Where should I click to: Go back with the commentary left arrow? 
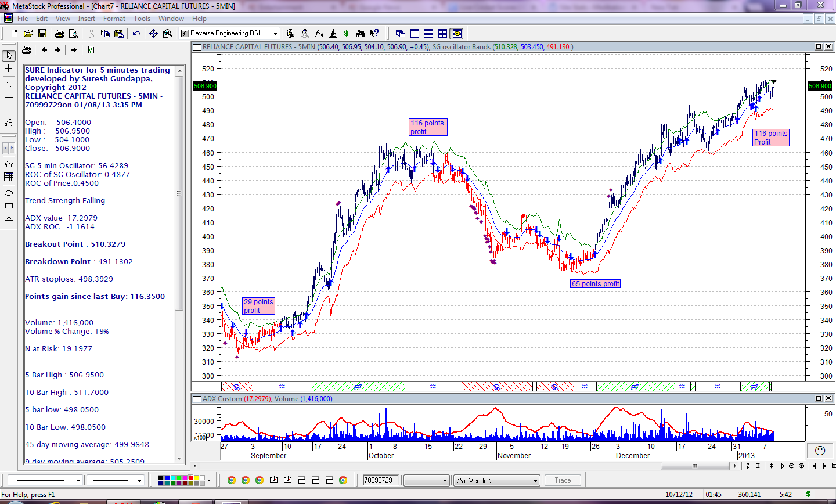(44, 50)
